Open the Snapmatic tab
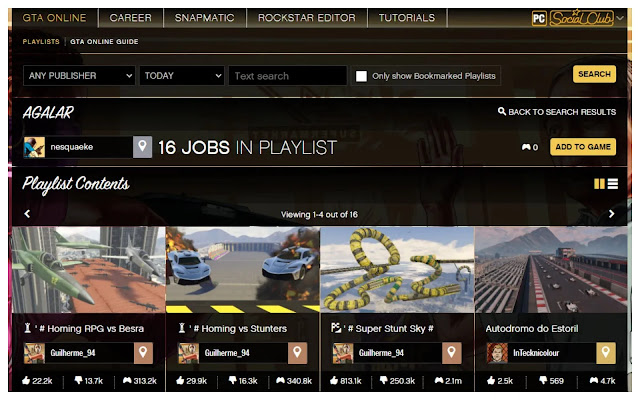Screen dimensions: 640x400 coord(204,18)
